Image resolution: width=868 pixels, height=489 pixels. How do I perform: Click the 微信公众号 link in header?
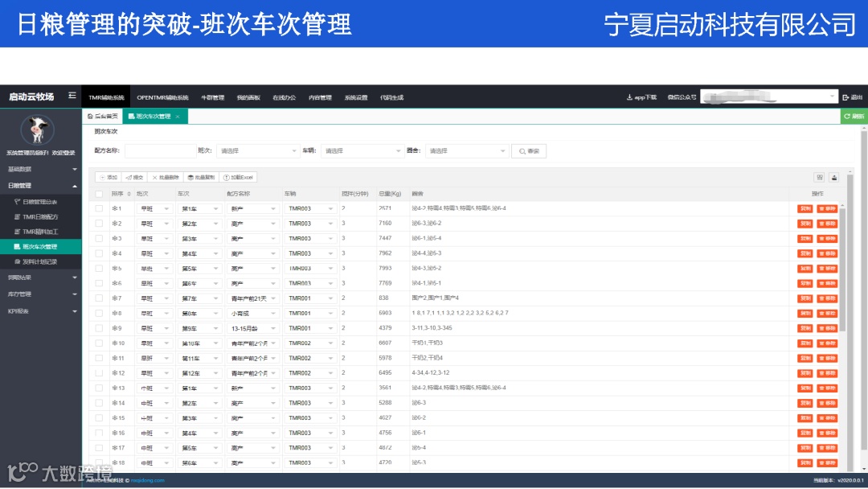[682, 97]
